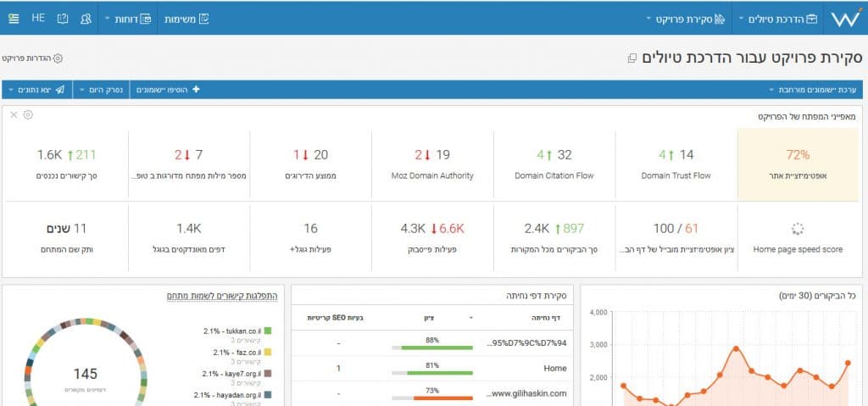The image size is (868, 406).
Task: Open the Home landing page row
Action: point(431,369)
